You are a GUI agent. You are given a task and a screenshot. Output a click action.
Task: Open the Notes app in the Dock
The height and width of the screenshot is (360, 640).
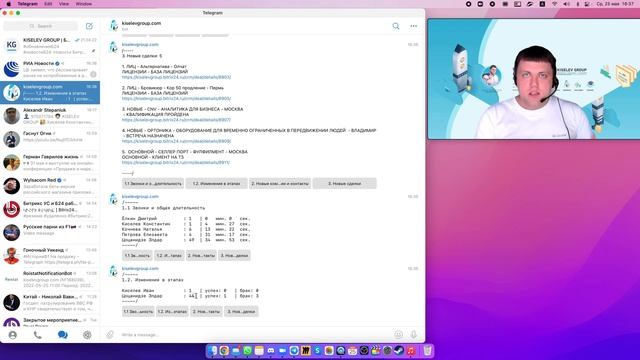(259, 351)
